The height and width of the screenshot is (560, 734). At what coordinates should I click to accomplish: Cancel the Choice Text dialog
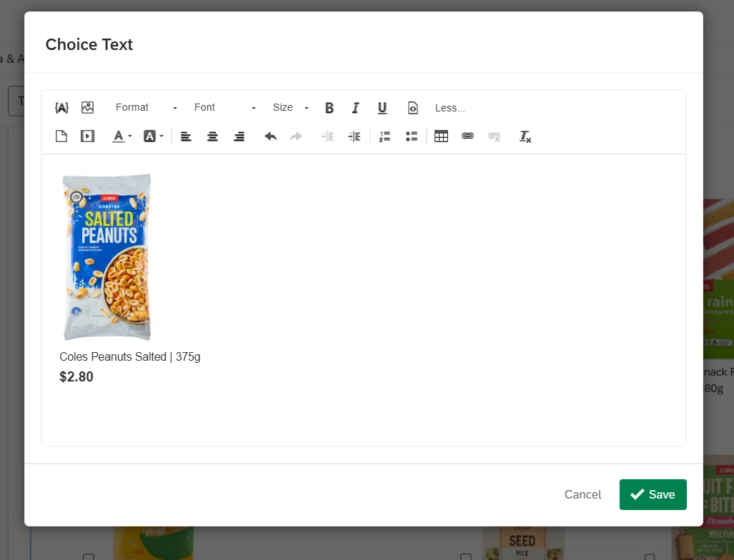(x=582, y=494)
